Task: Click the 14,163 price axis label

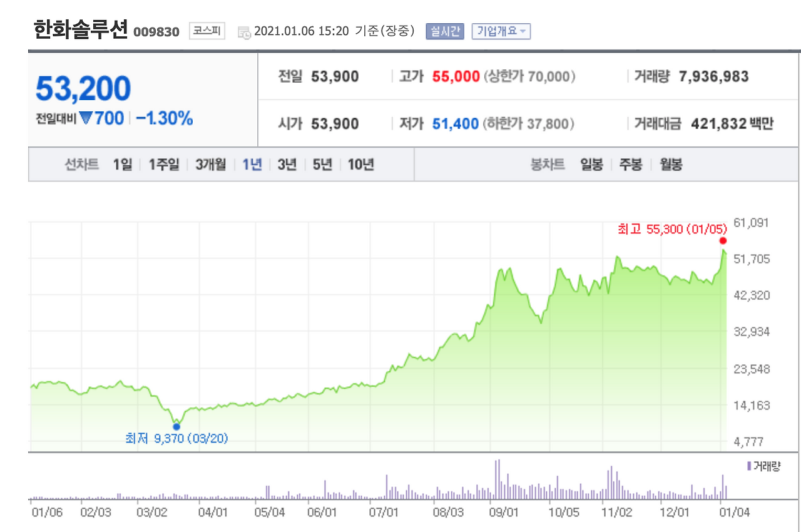Action: click(x=751, y=405)
